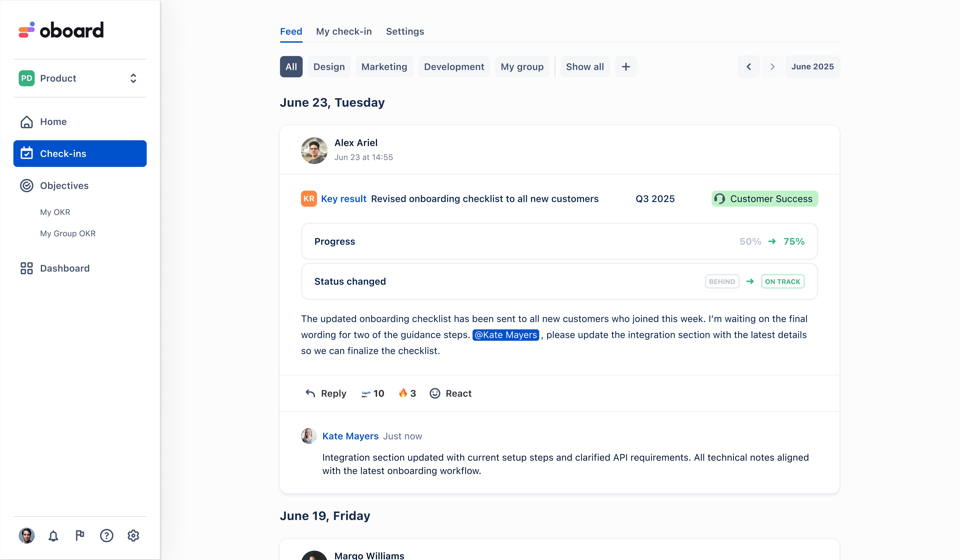960x560 pixels.
Task: Toggle the Marketing group filter
Action: (384, 67)
